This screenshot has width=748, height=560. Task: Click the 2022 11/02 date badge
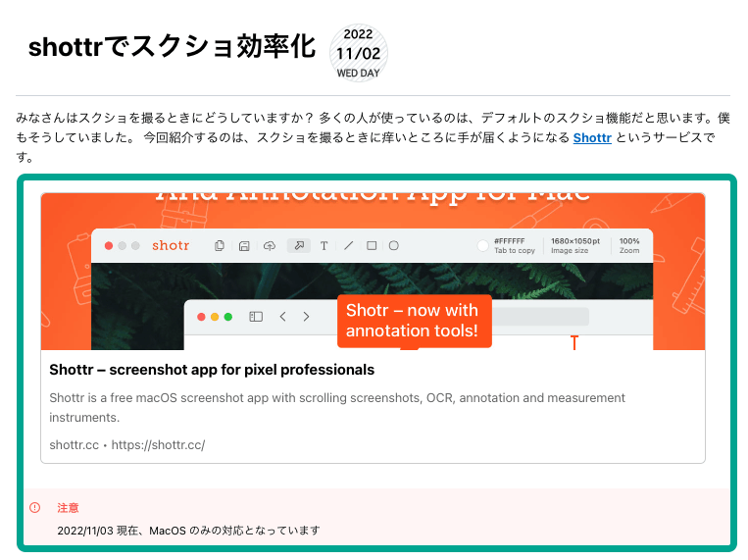(x=358, y=53)
